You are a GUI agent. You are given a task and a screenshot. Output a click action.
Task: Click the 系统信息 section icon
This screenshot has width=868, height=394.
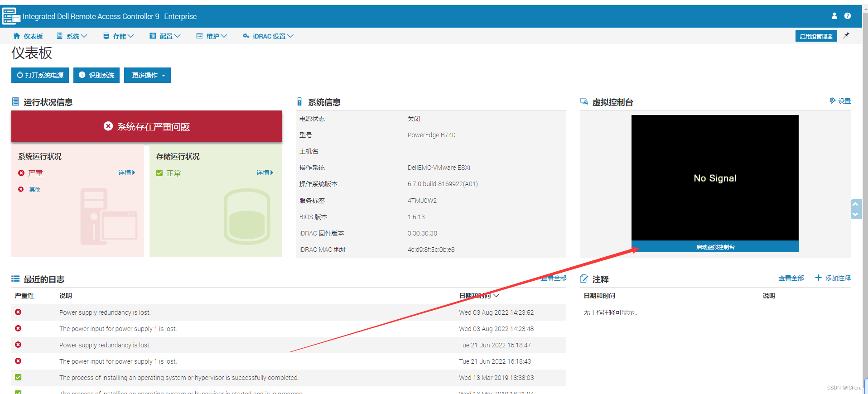(x=299, y=102)
